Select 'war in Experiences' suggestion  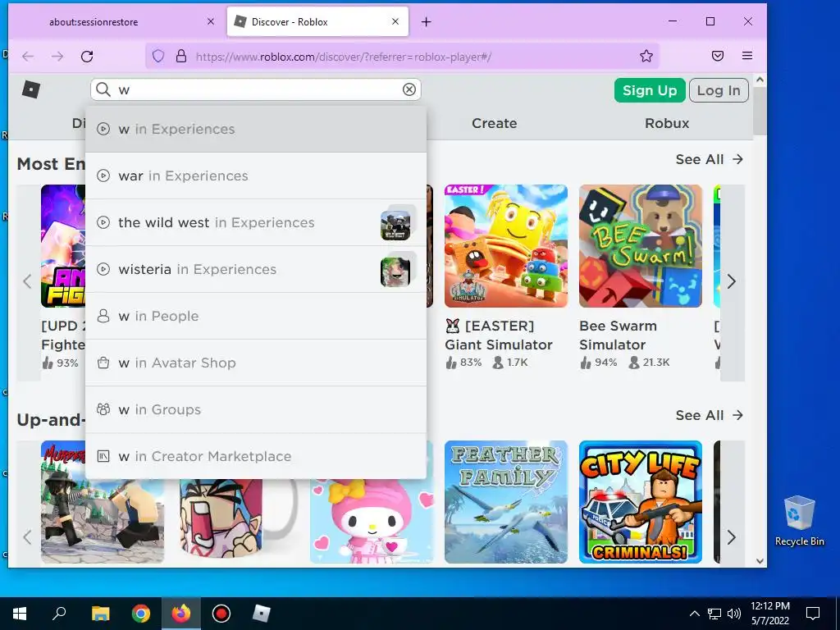pos(256,176)
